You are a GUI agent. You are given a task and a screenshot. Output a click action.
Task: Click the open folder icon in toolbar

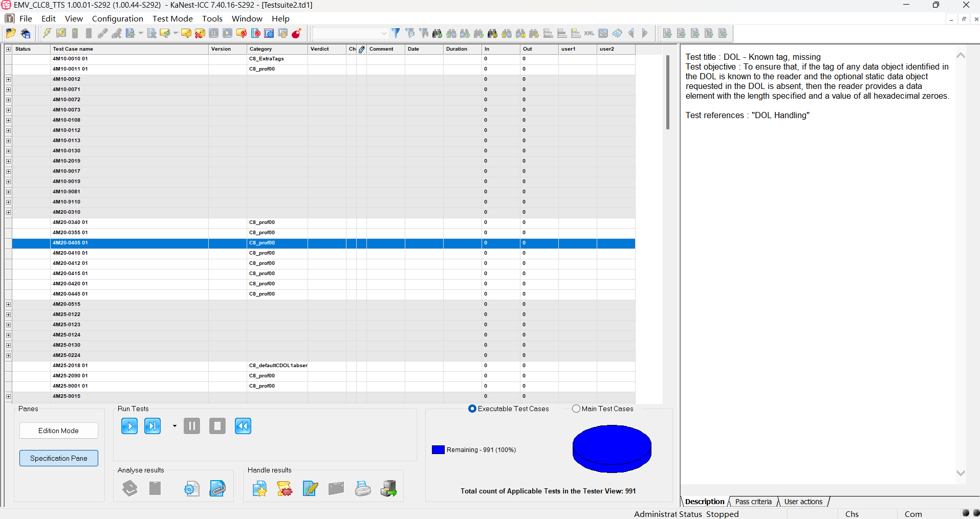11,33
